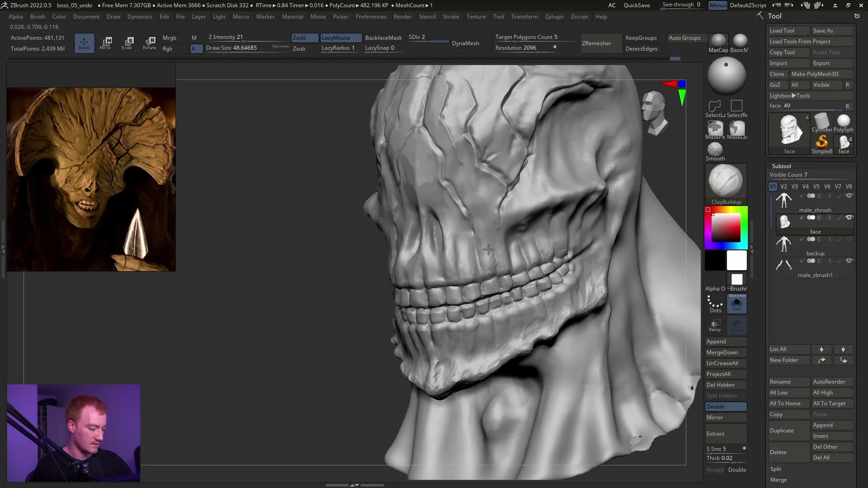Open the Menus dropdown at top right
This screenshot has width=868, height=488.
coord(718,5)
